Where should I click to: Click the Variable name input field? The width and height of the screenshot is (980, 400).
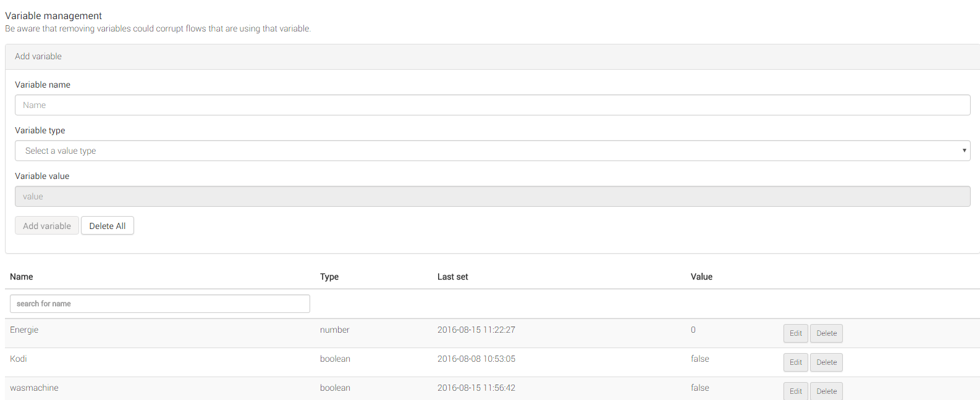point(492,105)
